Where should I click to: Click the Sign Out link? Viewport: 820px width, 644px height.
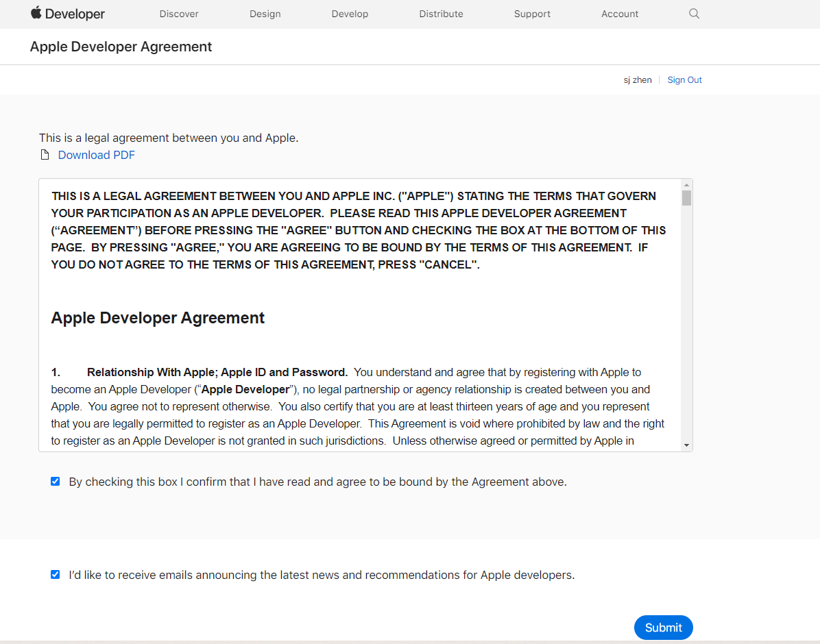pyautogui.click(x=684, y=80)
